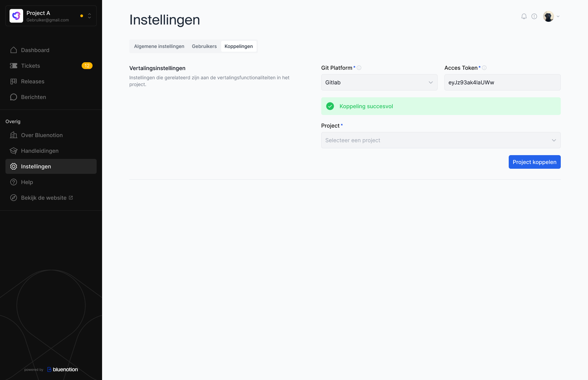
Task: Open the Git Platform dropdown
Action: point(379,82)
